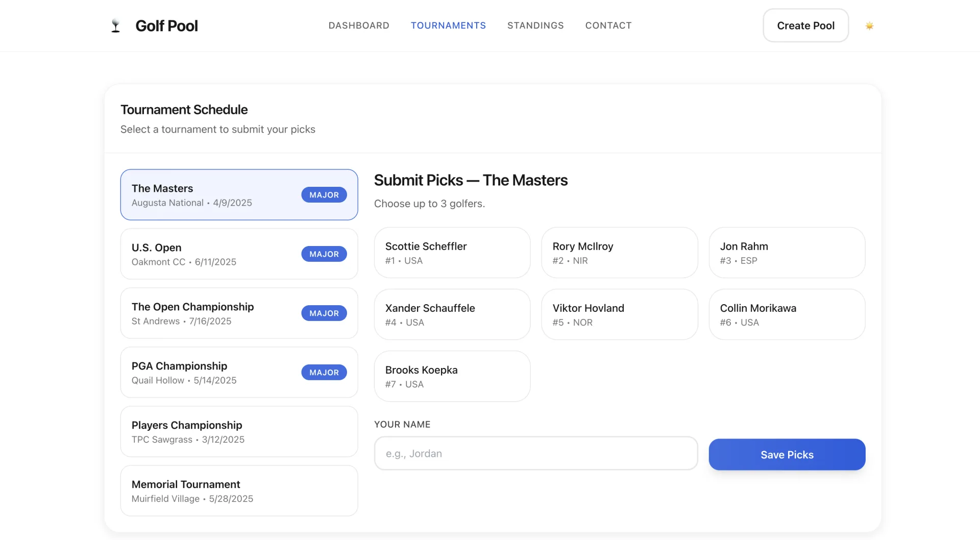The image size is (980, 540).
Task: Click the Tournament Schedule heading
Action: [184, 110]
